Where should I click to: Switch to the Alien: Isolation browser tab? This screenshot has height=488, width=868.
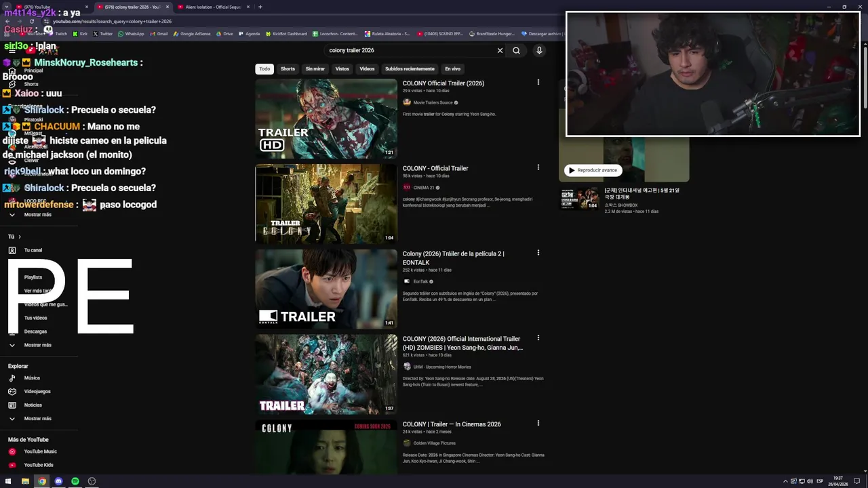[213, 7]
